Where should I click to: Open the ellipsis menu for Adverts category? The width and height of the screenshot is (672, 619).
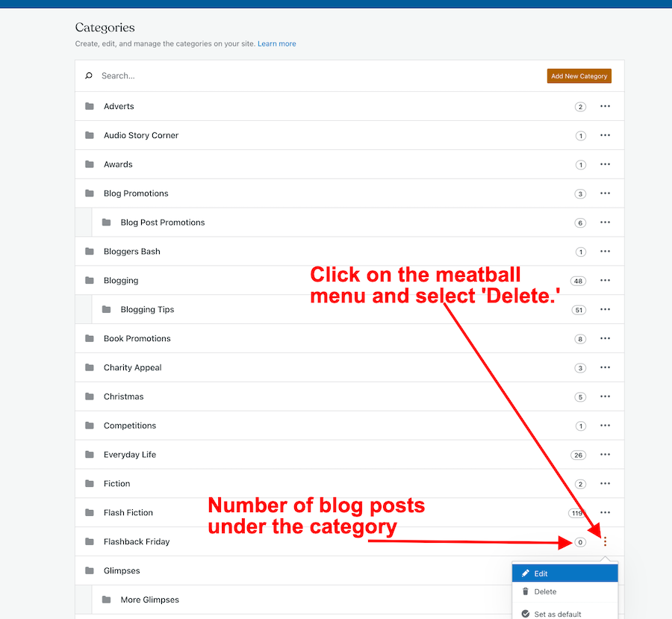coord(605,107)
